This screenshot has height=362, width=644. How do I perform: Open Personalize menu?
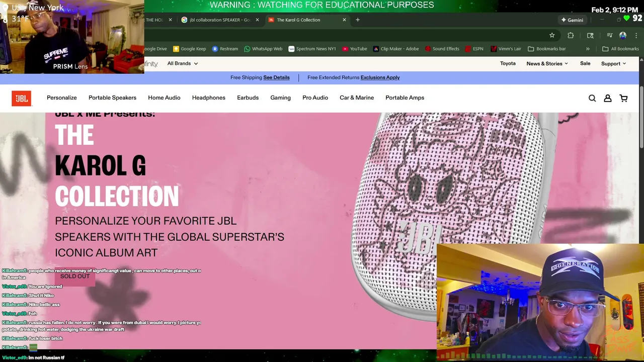(x=62, y=98)
